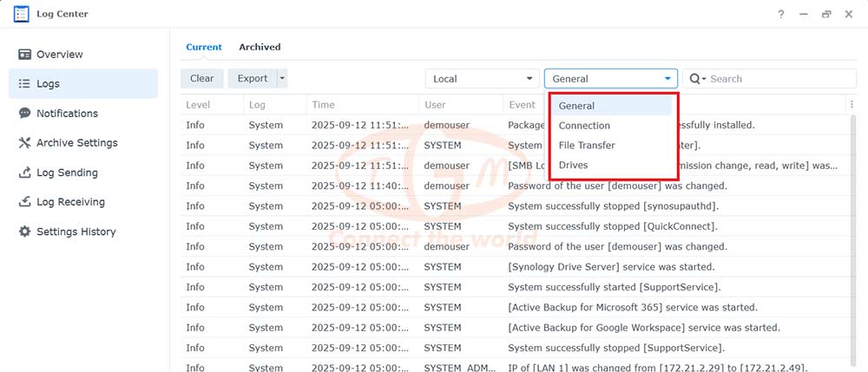Open the column options three-dot menu
This screenshot has width=868, height=372.
(851, 104)
